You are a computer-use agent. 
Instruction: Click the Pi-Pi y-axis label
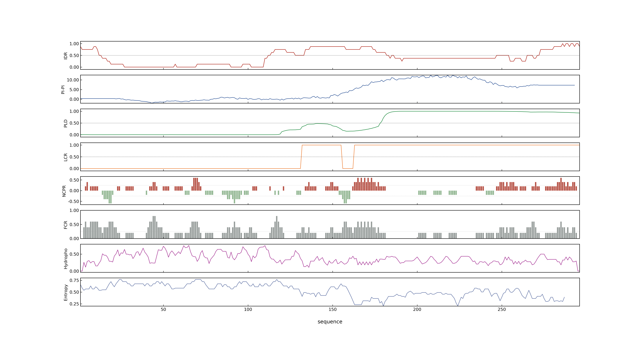(63, 89)
